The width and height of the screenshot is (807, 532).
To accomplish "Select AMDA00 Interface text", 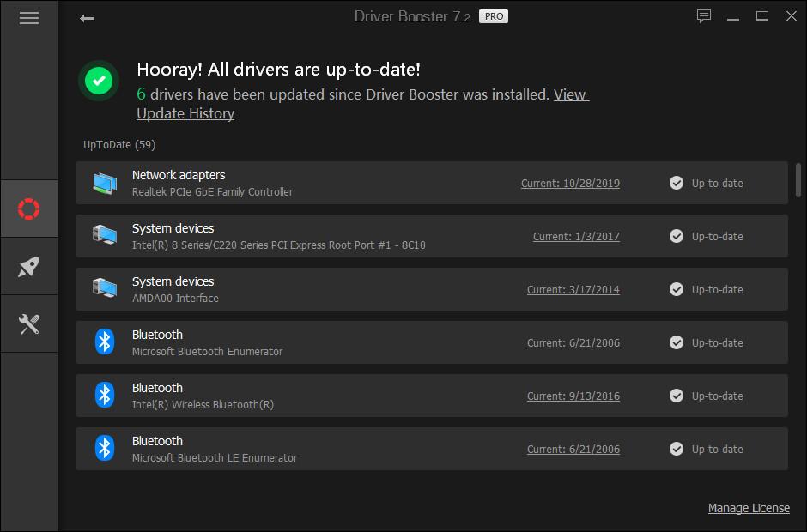I will tap(175, 299).
